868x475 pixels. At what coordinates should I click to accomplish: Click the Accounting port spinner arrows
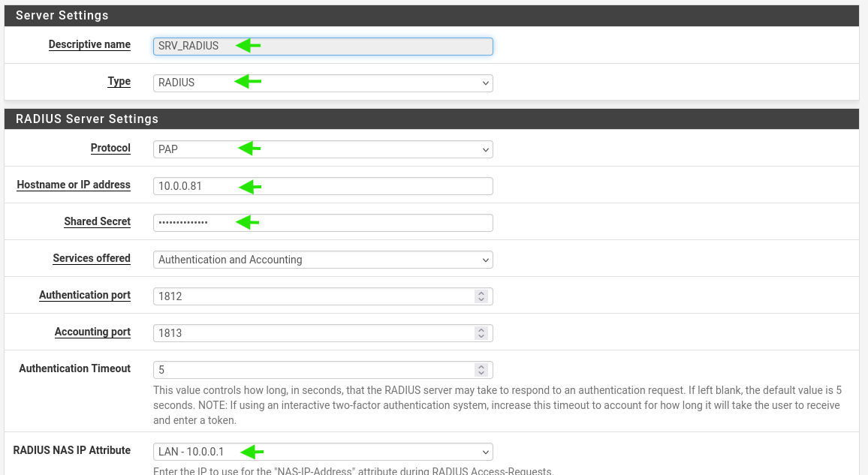point(481,333)
